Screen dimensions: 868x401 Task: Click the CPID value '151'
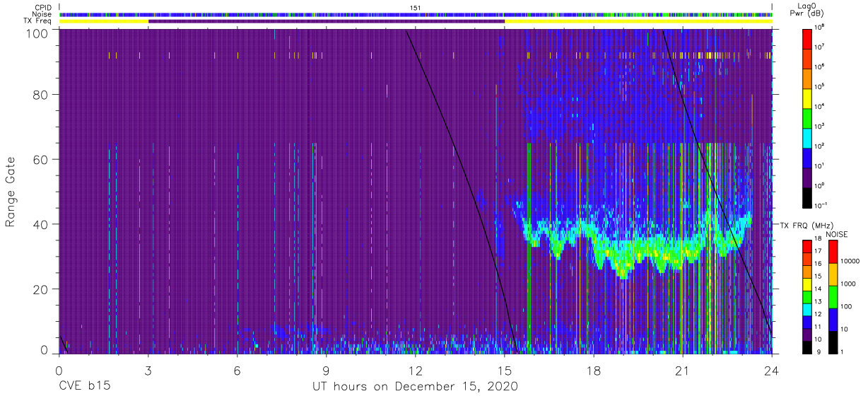point(416,8)
